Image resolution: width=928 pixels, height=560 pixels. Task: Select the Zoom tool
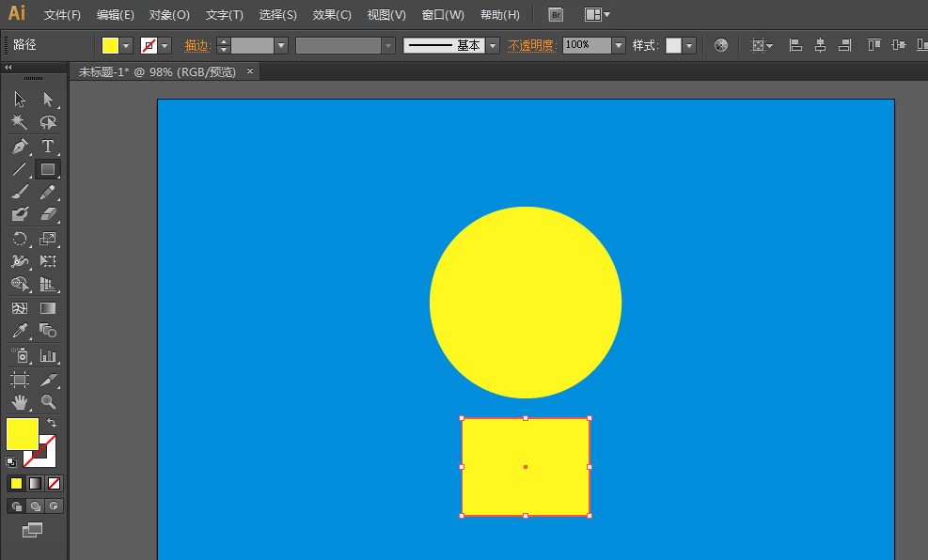(x=48, y=401)
